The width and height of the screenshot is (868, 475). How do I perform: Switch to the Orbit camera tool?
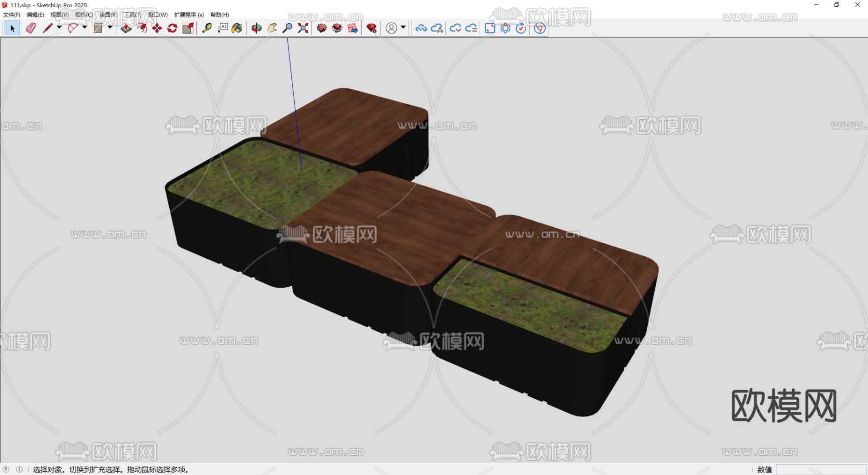pyautogui.click(x=255, y=28)
